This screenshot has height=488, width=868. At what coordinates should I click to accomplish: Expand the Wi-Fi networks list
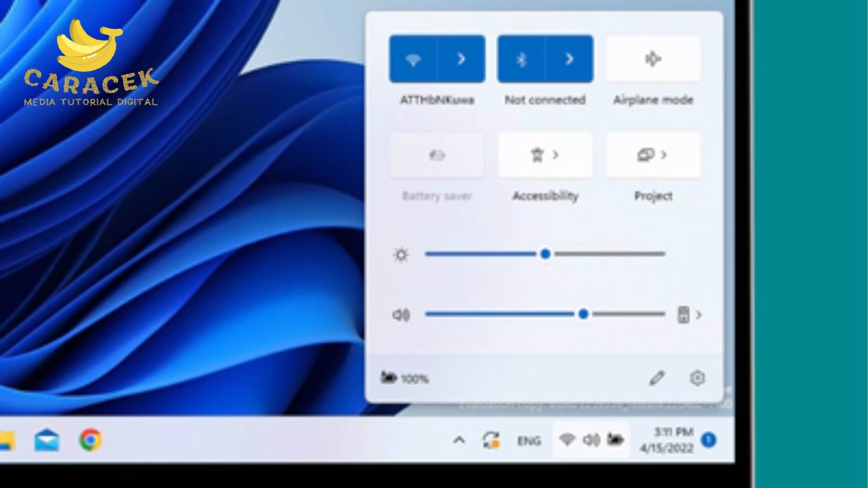click(461, 59)
